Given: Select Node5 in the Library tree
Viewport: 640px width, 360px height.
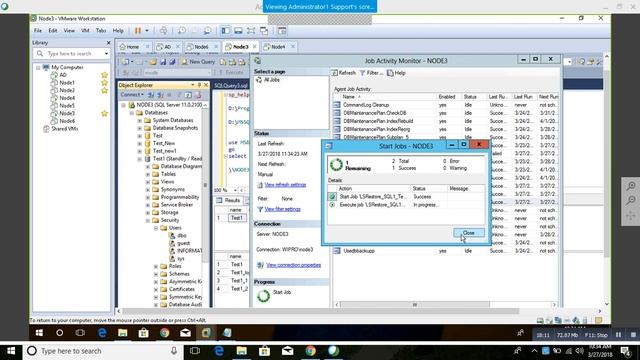Looking at the screenshot, I should (x=67, y=106).
